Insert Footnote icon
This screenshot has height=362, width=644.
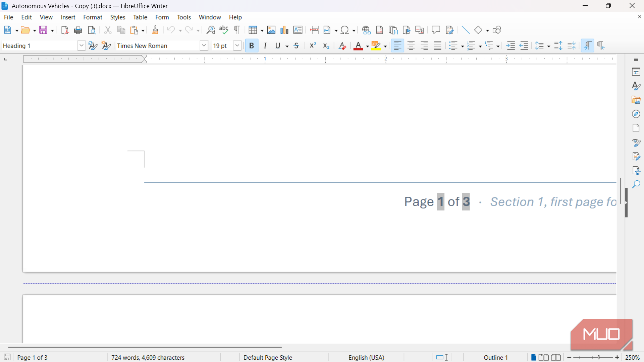click(x=380, y=30)
